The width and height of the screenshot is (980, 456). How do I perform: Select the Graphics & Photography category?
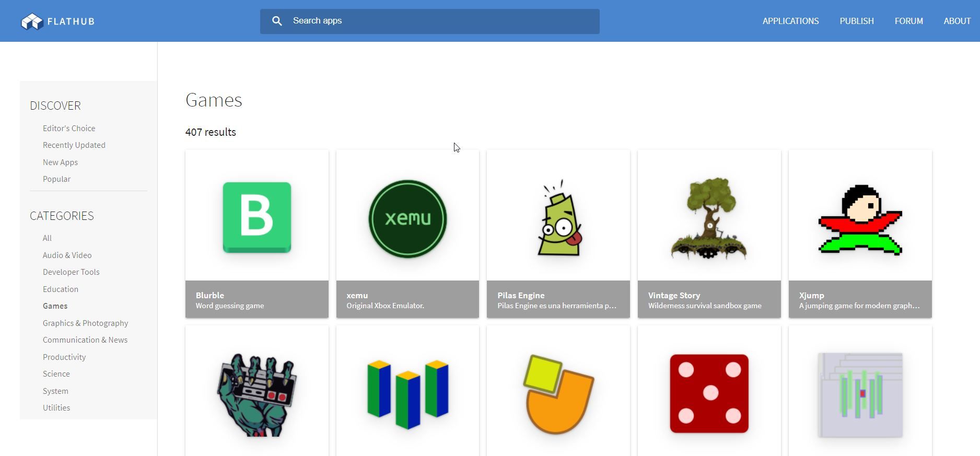[x=85, y=323]
